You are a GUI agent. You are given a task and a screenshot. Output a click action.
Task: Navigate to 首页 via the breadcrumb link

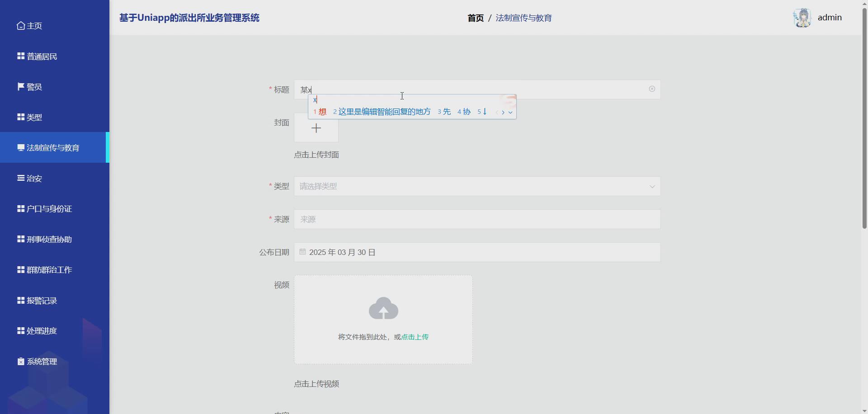pyautogui.click(x=476, y=18)
